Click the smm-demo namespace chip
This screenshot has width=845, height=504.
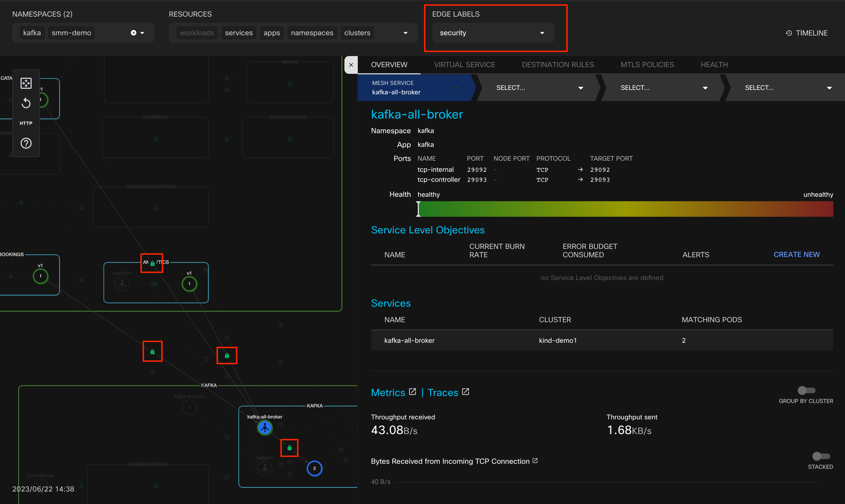[71, 33]
